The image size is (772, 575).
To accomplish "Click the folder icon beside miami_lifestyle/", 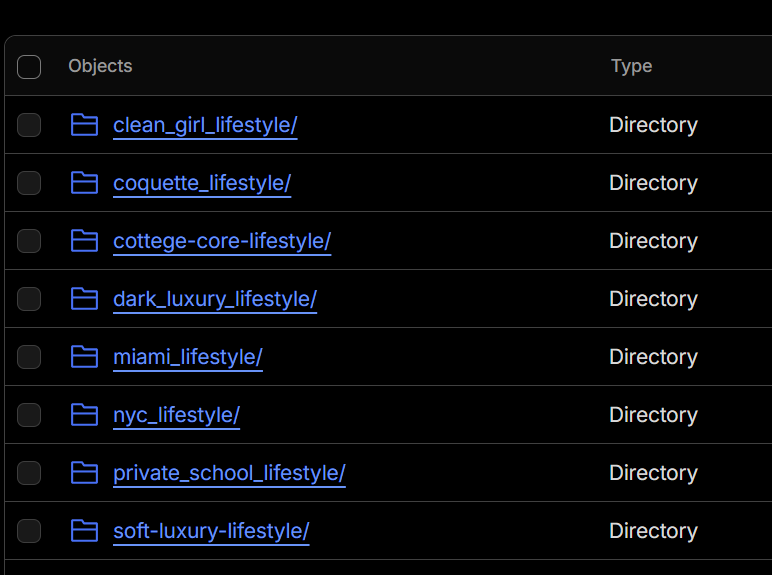I will pyautogui.click(x=84, y=357).
